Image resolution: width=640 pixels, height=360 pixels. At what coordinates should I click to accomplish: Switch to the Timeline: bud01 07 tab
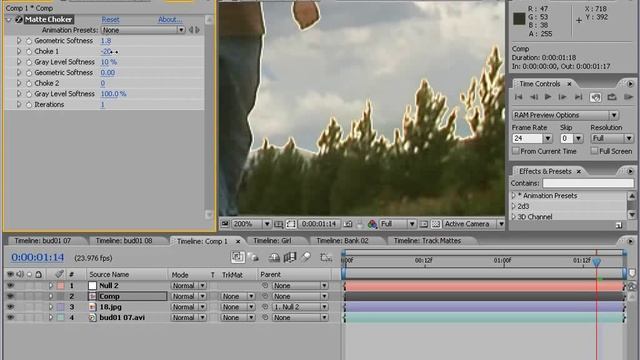pos(43,241)
